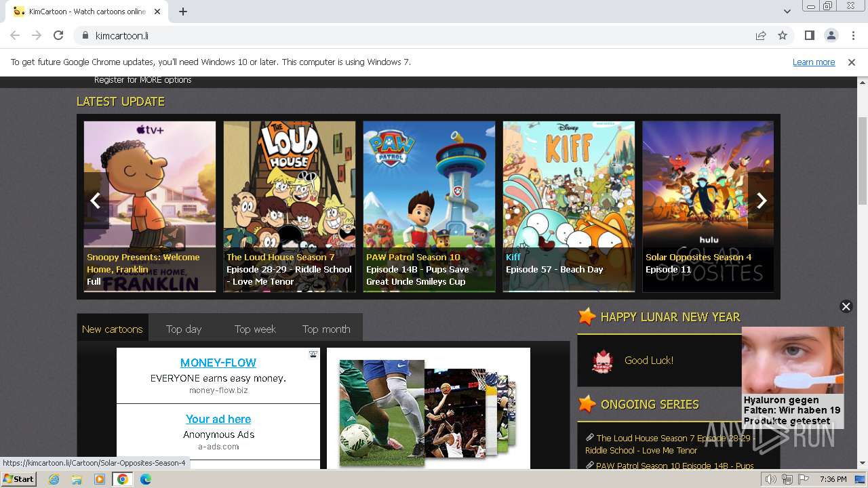This screenshot has height=488, width=868.
Task: Open a new browser tab
Action: click(183, 12)
